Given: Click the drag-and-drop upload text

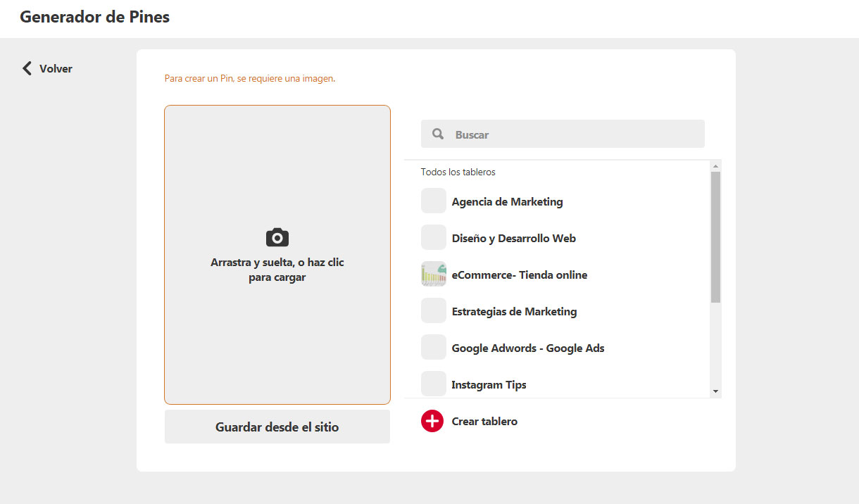Looking at the screenshot, I should click(277, 270).
